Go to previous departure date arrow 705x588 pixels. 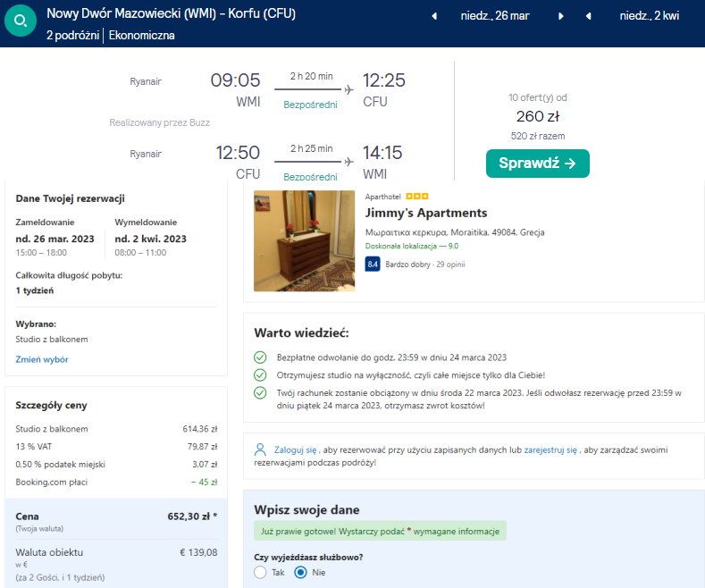click(x=434, y=16)
